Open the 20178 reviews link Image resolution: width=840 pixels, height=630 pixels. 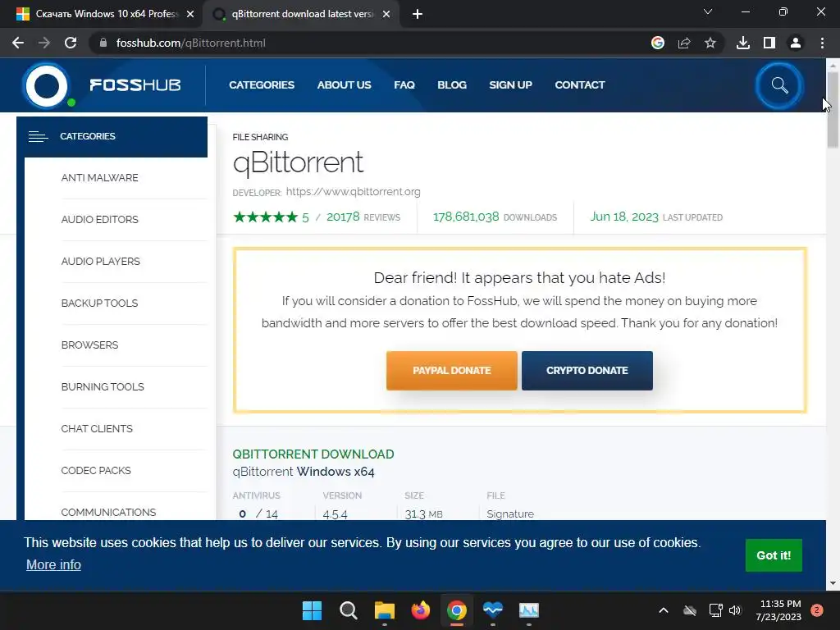coord(363,217)
